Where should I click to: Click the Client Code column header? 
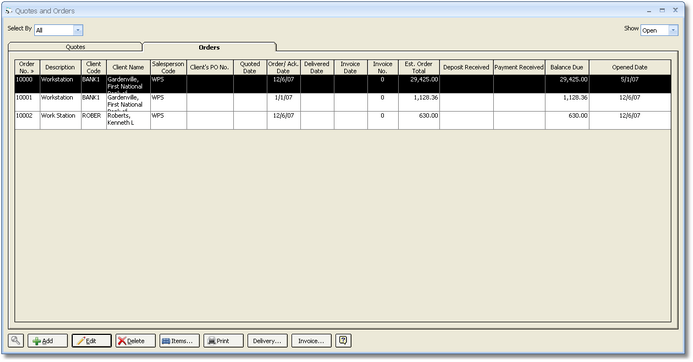[x=94, y=67]
